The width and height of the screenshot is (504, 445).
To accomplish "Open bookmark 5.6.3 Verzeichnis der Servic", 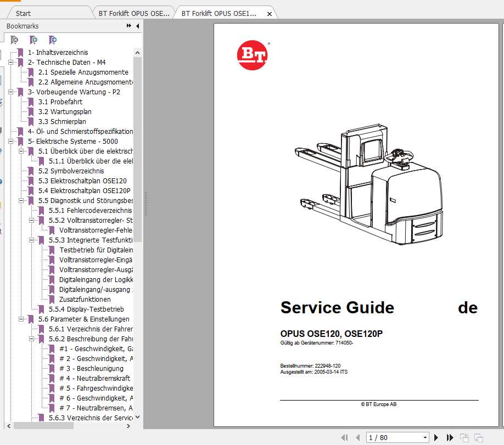I will (91, 418).
